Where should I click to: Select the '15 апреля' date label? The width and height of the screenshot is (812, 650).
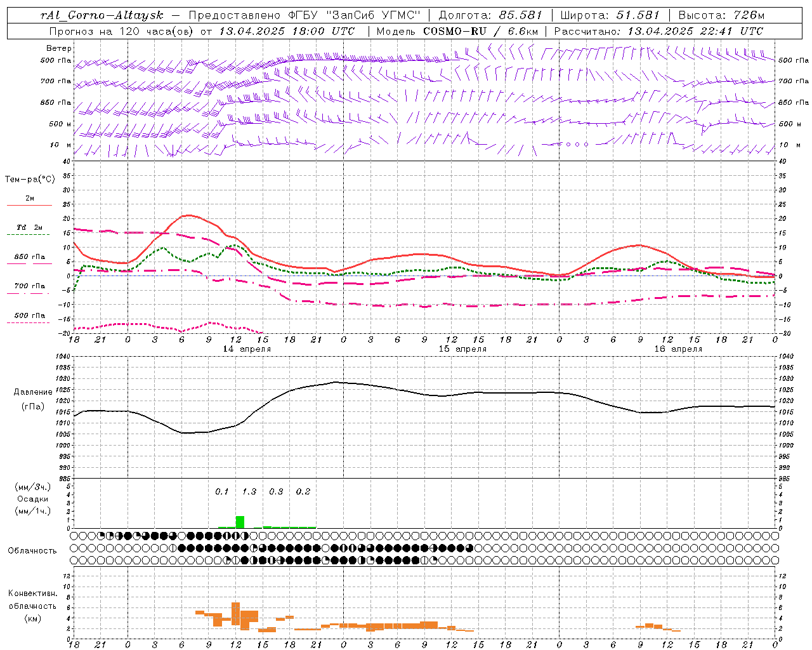462,349
